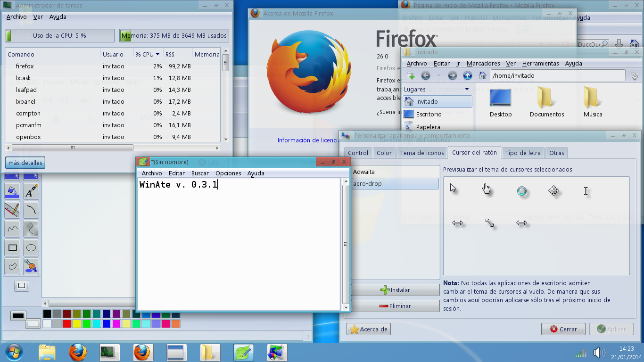The height and width of the screenshot is (362, 644).
Task: Open the Herramientas menu in file manager
Action: click(540, 63)
